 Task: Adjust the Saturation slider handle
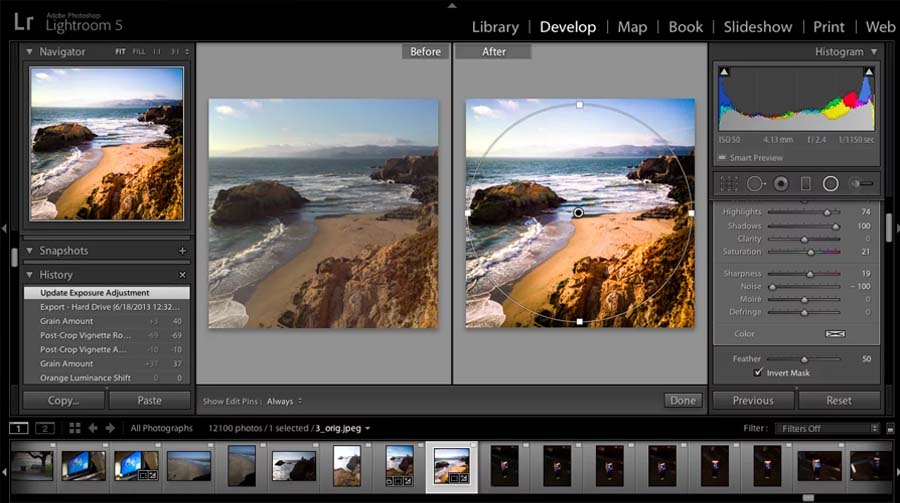pyautogui.click(x=810, y=252)
